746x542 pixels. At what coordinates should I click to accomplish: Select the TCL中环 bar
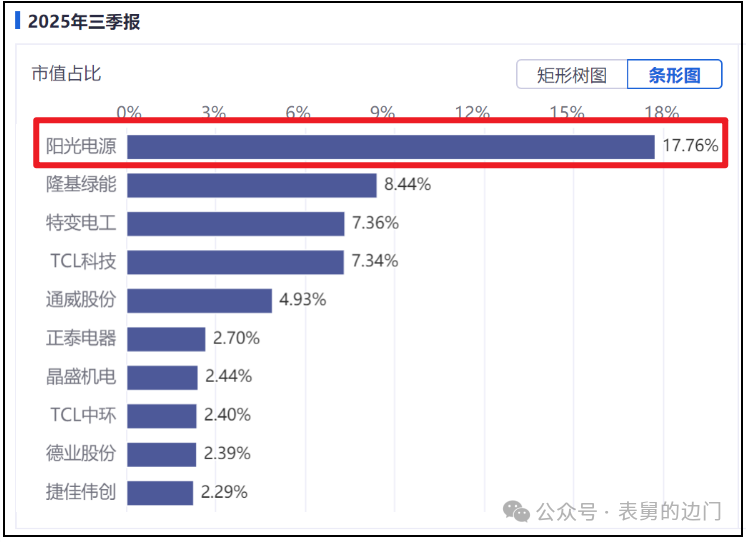point(162,415)
